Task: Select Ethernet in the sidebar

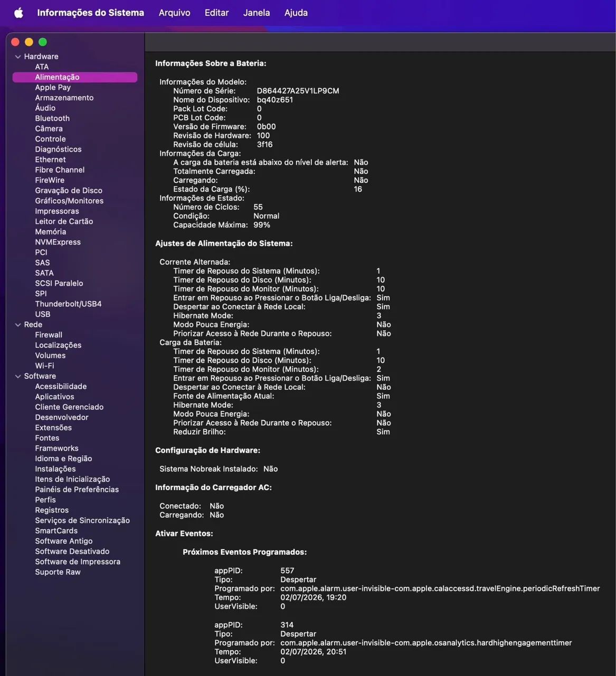Action: point(51,159)
